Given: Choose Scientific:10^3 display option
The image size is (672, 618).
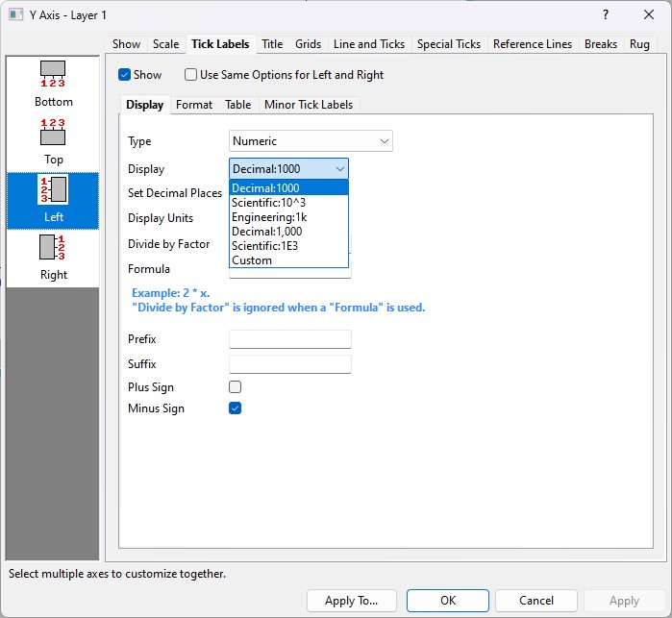Looking at the screenshot, I should [x=288, y=202].
